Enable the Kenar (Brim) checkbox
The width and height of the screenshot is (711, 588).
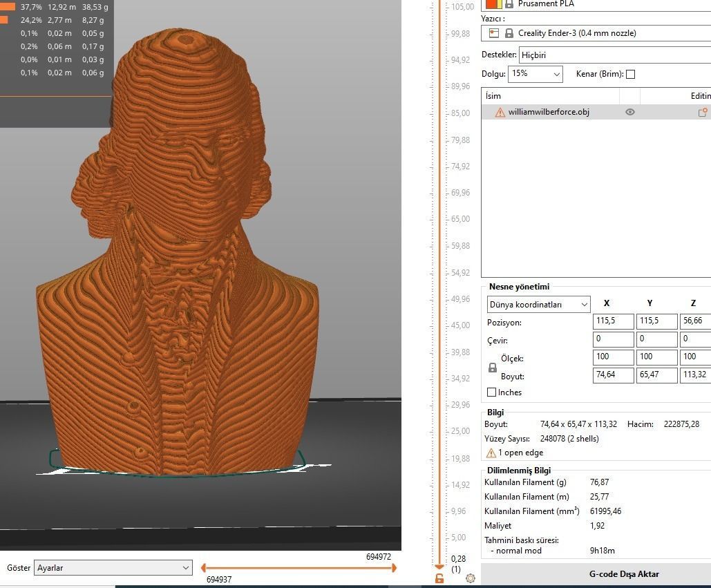tap(630, 75)
